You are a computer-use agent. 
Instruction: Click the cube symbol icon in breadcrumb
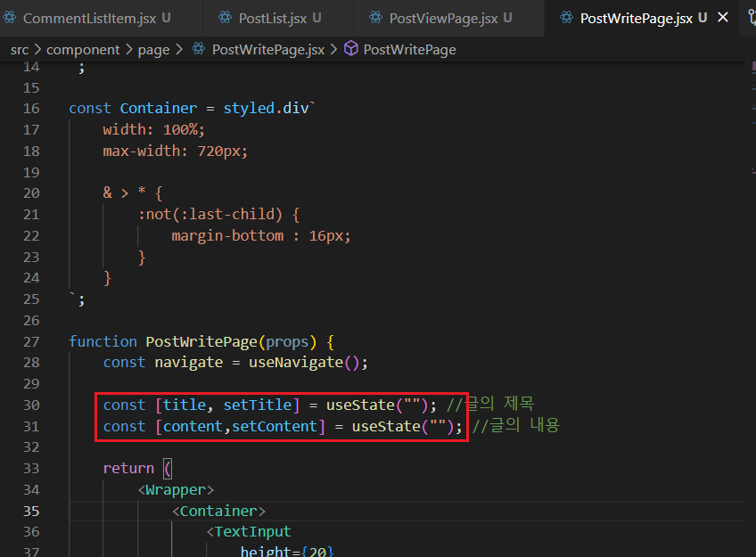click(351, 49)
